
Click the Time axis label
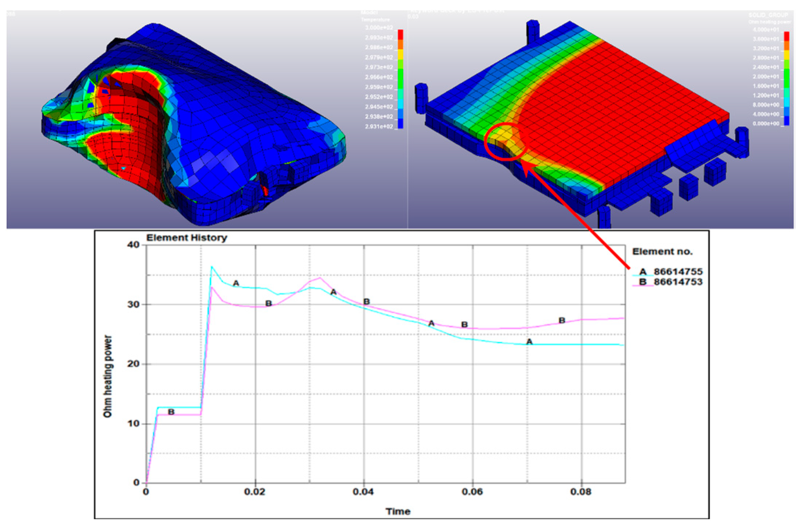click(x=398, y=512)
